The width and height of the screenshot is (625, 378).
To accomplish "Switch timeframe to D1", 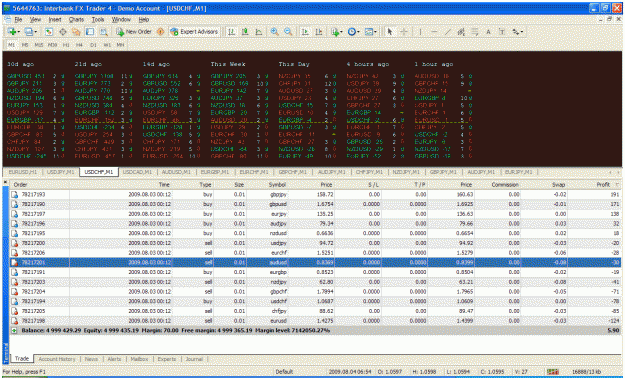I will click(x=93, y=45).
